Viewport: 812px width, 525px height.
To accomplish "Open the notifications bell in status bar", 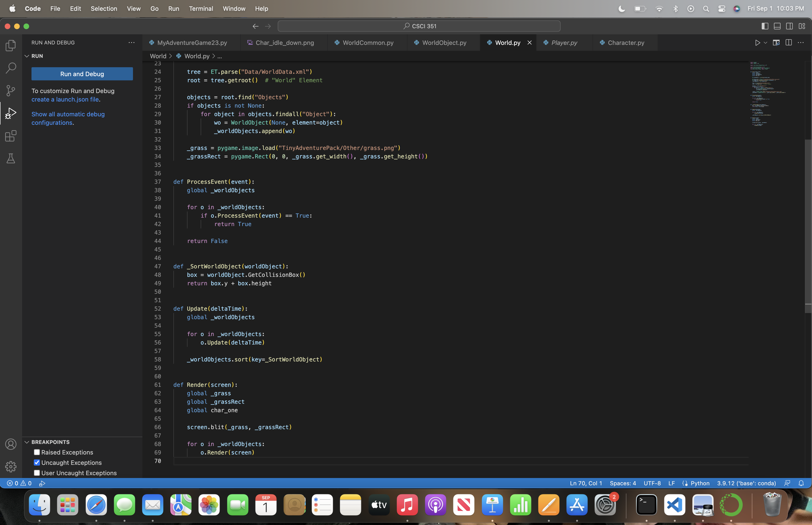I will click(801, 483).
